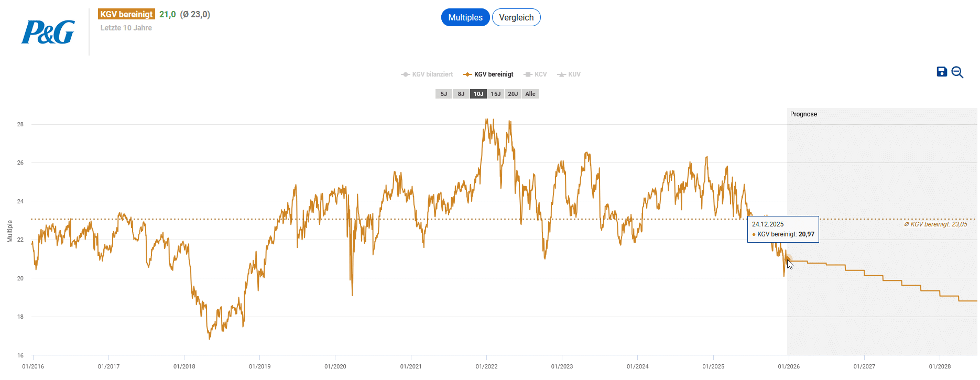Viewport: 980px width, 380px height.
Task: Hide the KGV bereinigt series via legend
Action: click(488, 74)
